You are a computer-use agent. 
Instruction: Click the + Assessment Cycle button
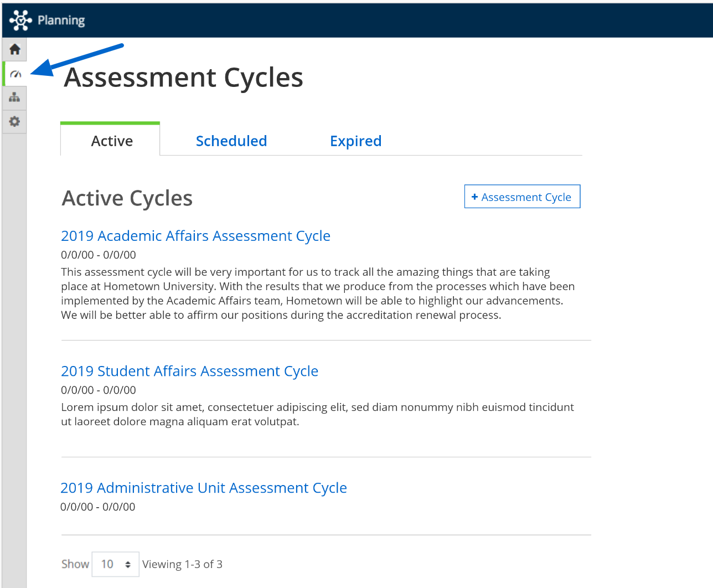pos(522,196)
